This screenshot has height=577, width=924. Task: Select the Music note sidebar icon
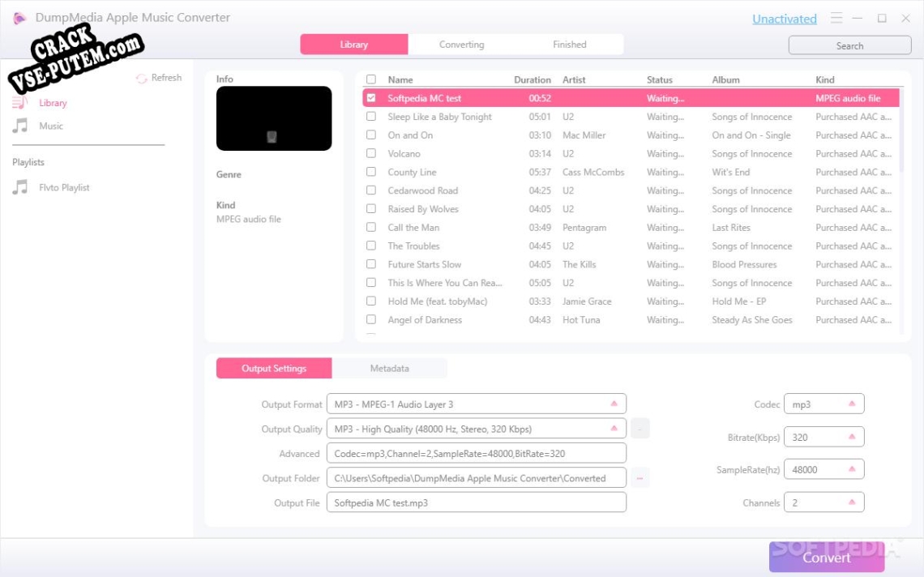click(x=20, y=126)
